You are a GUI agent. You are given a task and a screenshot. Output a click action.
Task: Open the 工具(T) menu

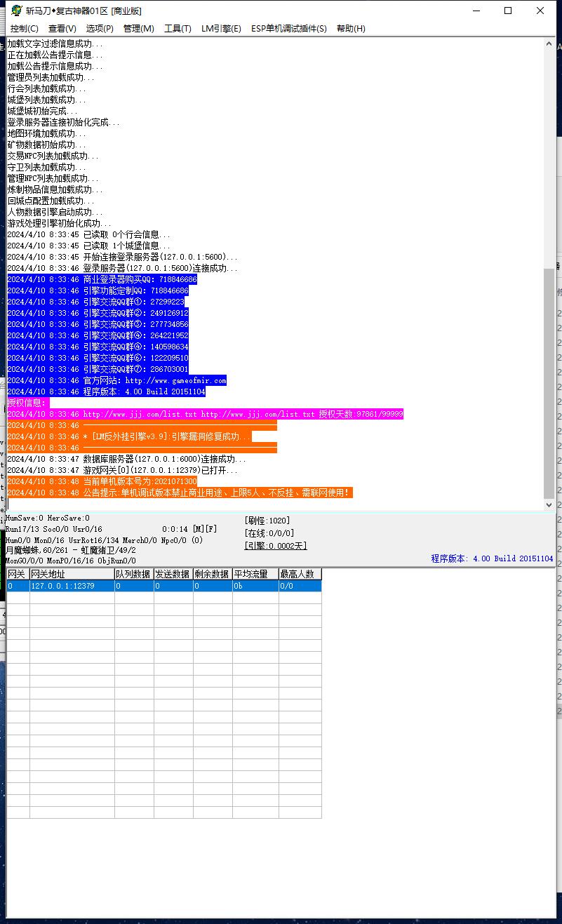(x=178, y=29)
